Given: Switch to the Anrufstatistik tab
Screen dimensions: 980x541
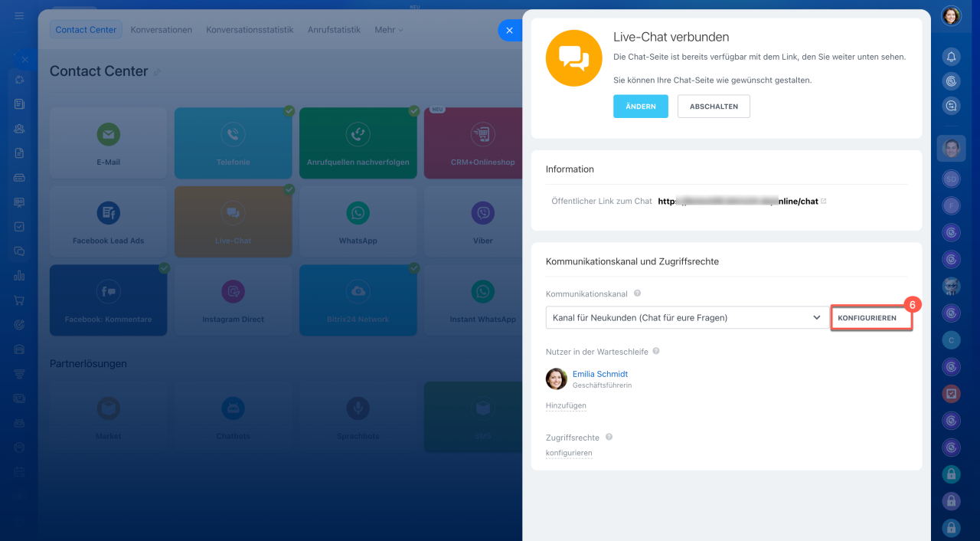Looking at the screenshot, I should pyautogui.click(x=334, y=30).
